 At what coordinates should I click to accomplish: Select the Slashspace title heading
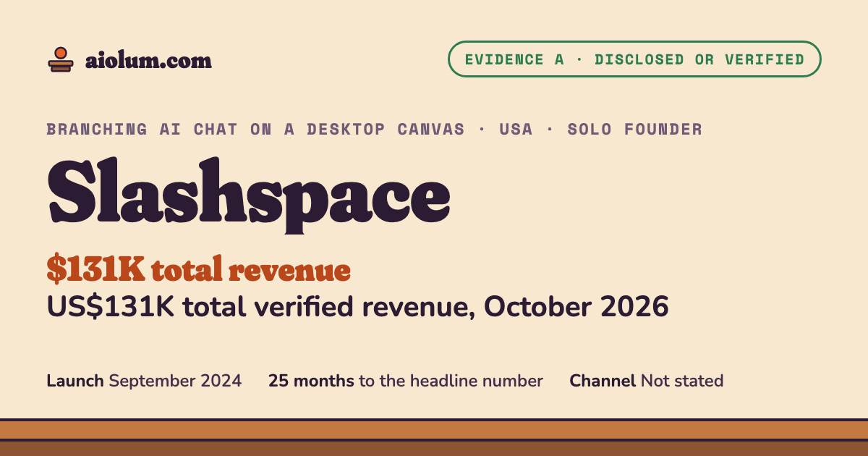tap(249, 195)
